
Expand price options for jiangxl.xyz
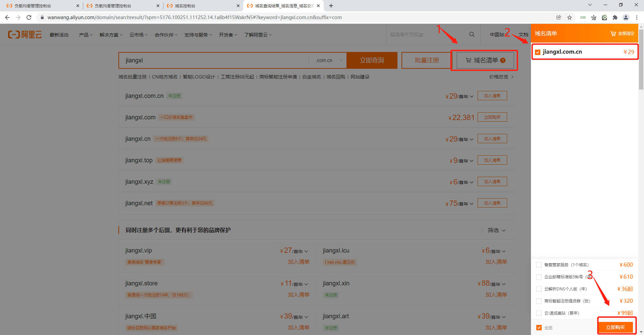pos(472,182)
